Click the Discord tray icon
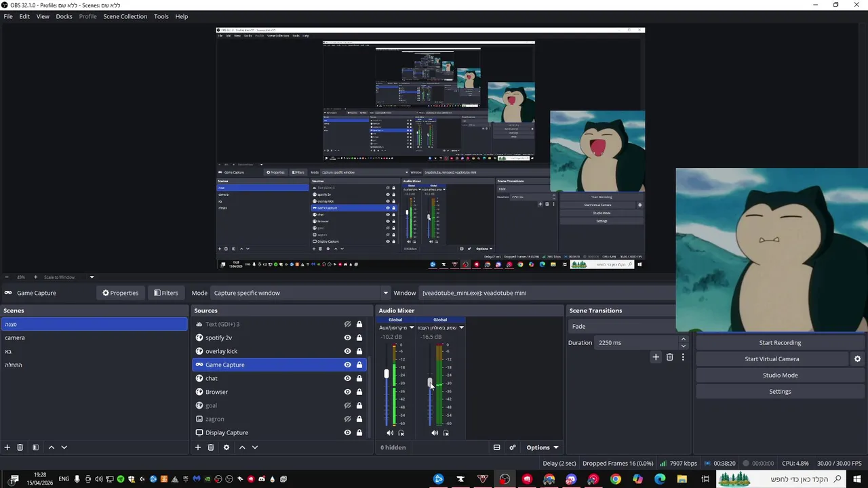 (262, 479)
